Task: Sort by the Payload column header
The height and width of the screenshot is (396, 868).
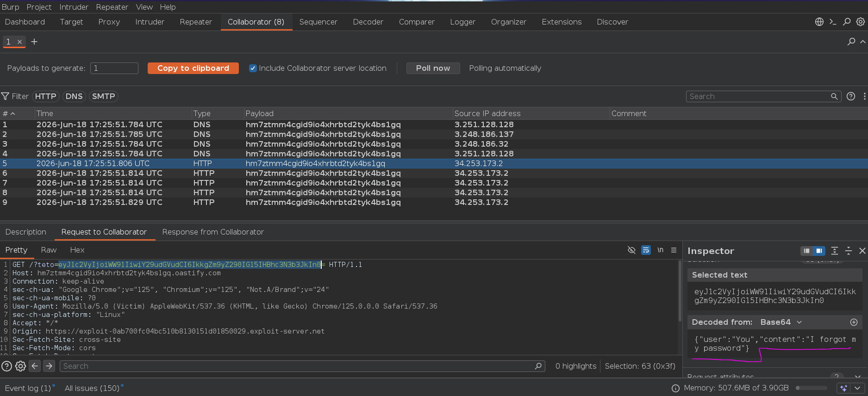Action: click(x=348, y=113)
